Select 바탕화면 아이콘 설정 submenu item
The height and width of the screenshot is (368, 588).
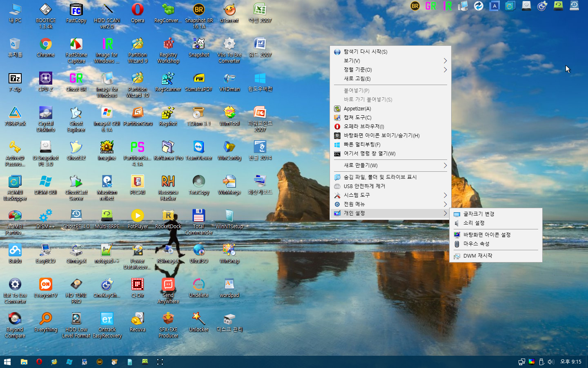click(x=496, y=235)
